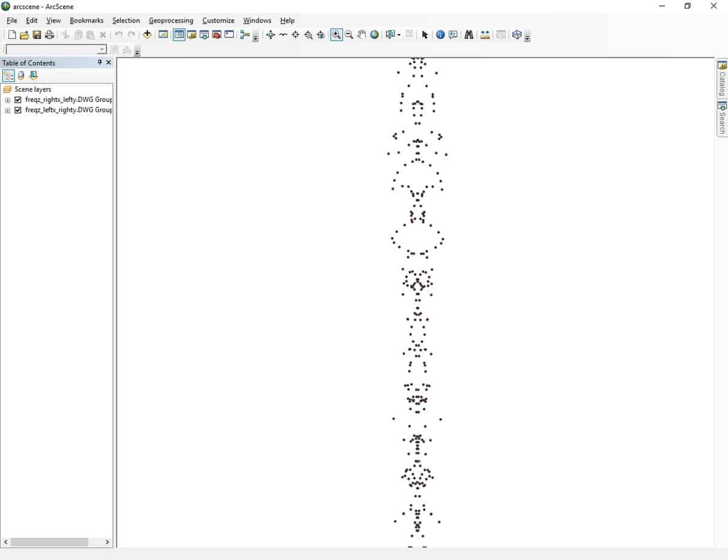Viewport: 728px width, 560px height.
Task: Expand the freqz_rightx_lefty.DWG Group tree node
Action: (x=7, y=100)
